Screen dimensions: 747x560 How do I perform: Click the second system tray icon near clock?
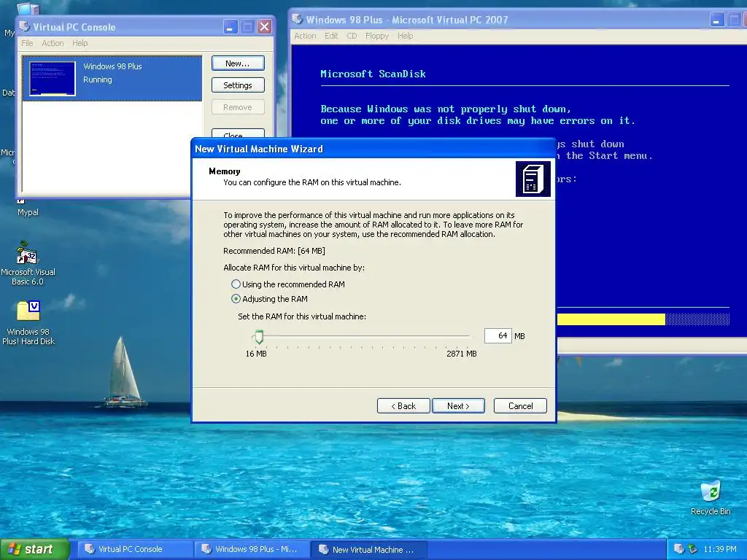[x=693, y=549]
